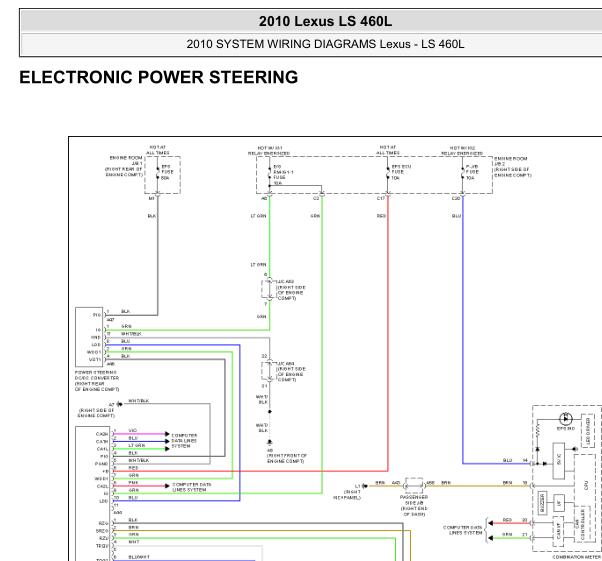
Task: Click the BUZZER box in combination meter
Action: click(x=542, y=503)
